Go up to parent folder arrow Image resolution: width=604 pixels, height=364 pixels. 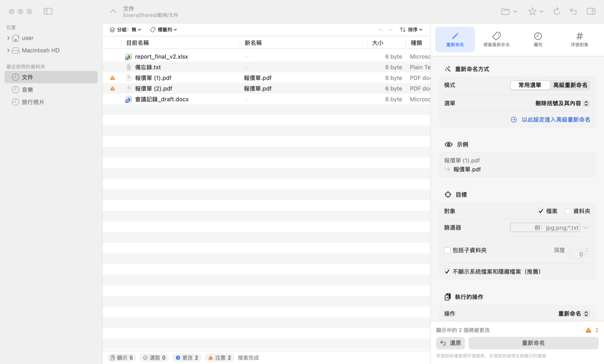pos(113,11)
